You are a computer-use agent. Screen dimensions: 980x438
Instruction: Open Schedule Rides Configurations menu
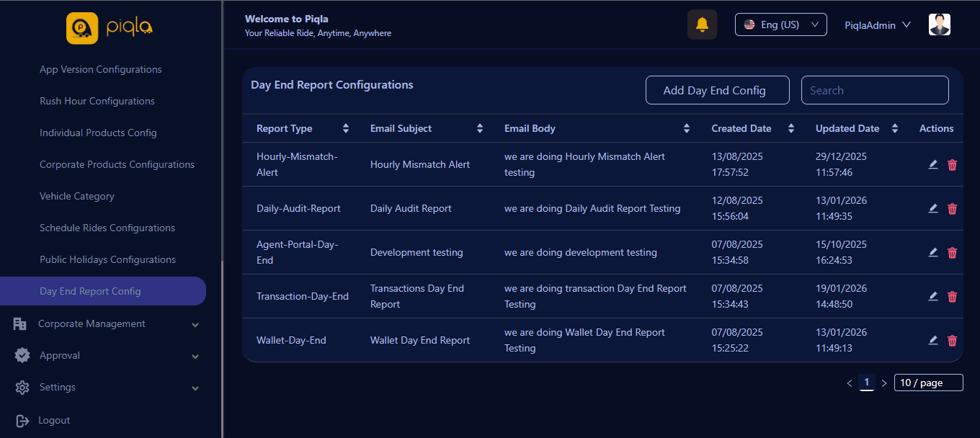[107, 228]
